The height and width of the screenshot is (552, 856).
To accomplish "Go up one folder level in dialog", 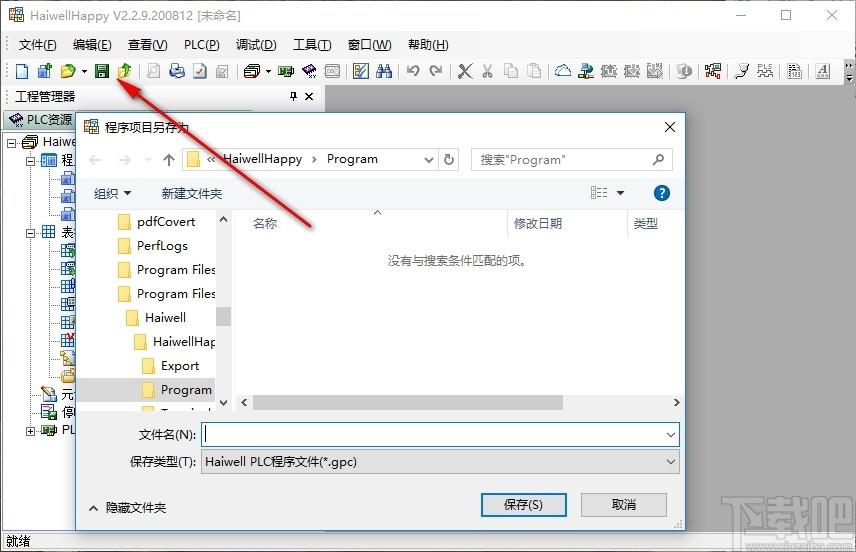I will (169, 159).
